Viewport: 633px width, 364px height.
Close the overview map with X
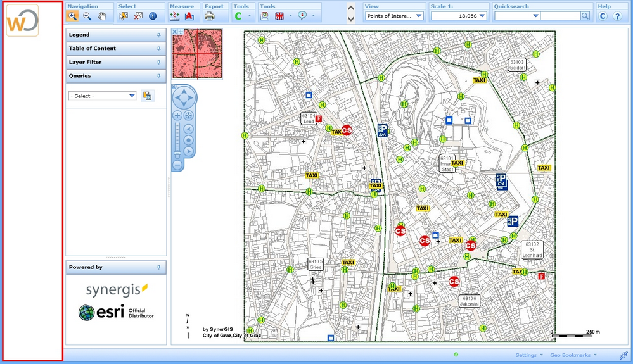[175, 32]
